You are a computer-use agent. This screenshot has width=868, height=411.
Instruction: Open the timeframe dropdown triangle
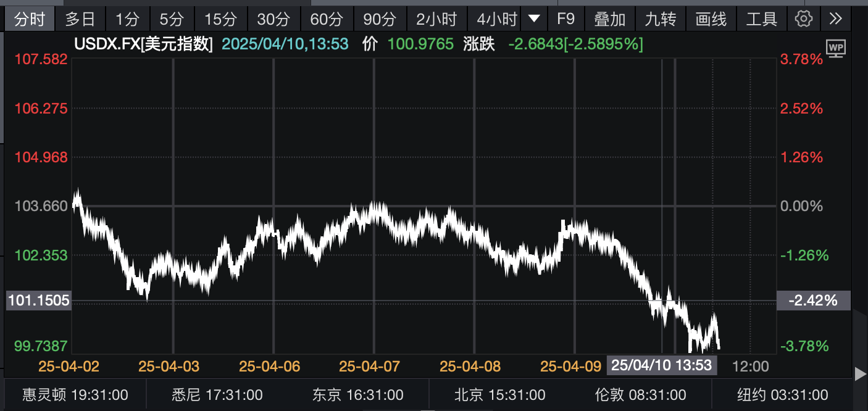point(534,19)
